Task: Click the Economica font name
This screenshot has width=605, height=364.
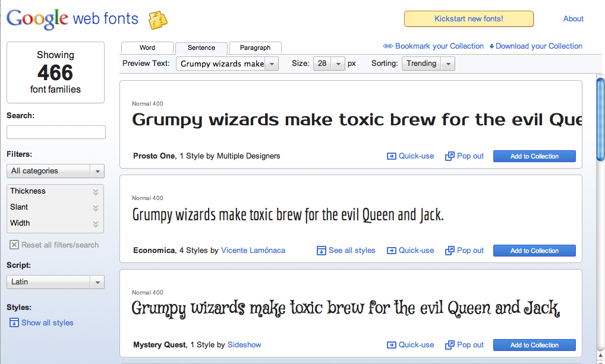Action: [x=154, y=251]
